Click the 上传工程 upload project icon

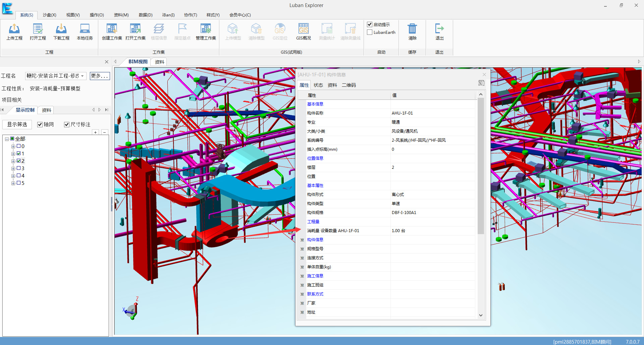click(14, 29)
